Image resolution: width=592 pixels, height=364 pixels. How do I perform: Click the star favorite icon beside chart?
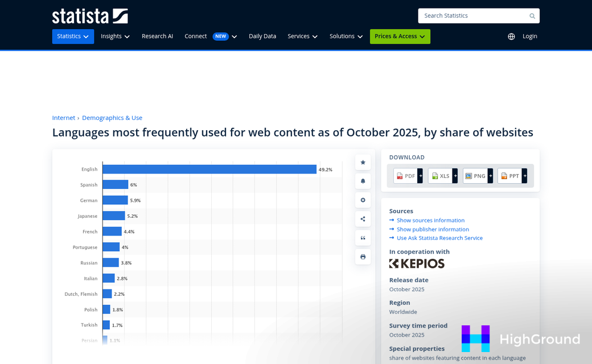363,163
